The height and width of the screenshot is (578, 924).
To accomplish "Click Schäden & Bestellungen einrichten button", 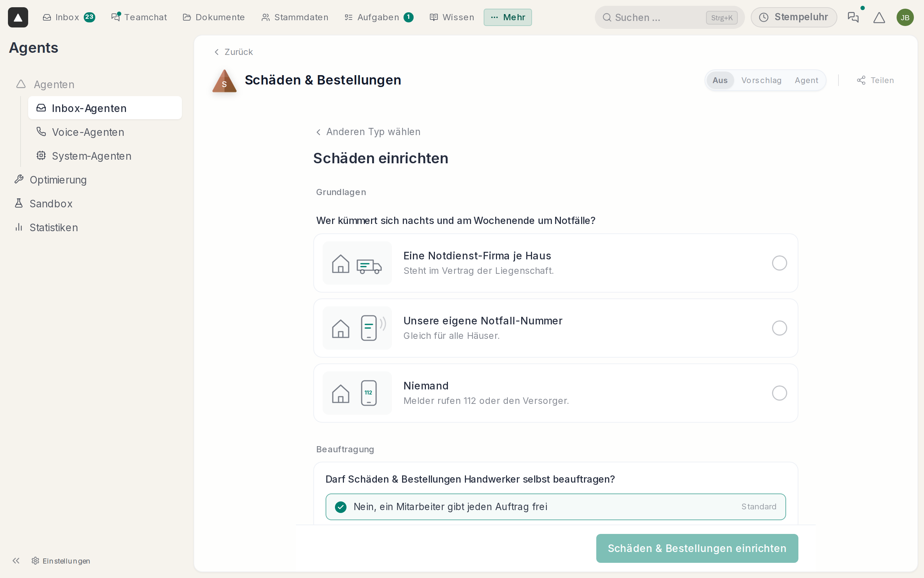I will [x=697, y=548].
